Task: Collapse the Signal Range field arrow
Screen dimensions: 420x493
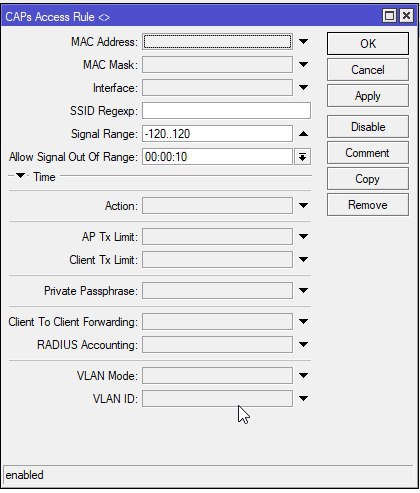Action: (303, 134)
